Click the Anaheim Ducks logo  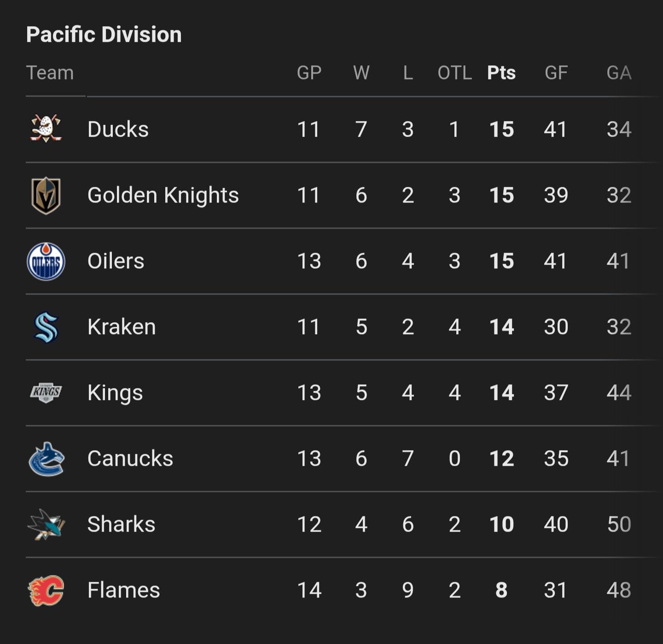(46, 128)
